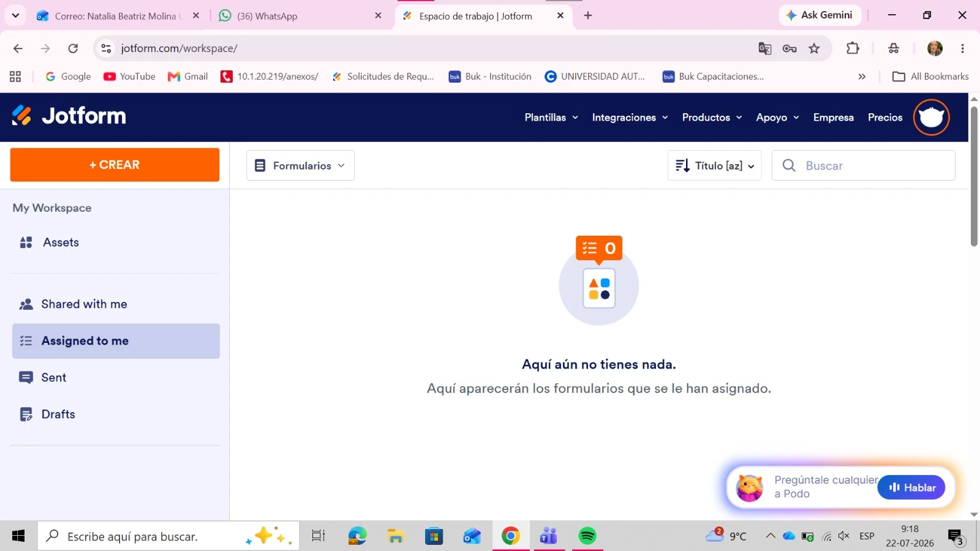
Task: Open the Sent folder
Action: click(x=116, y=378)
